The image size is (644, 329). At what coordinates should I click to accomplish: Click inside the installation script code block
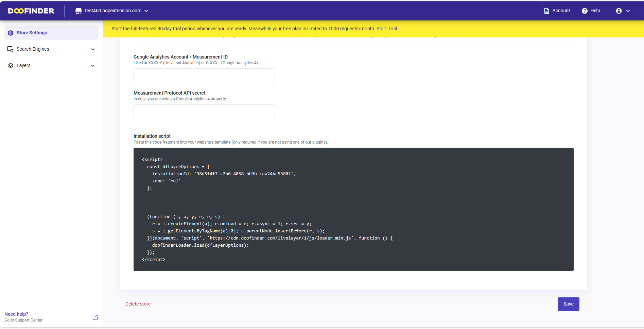click(x=353, y=209)
